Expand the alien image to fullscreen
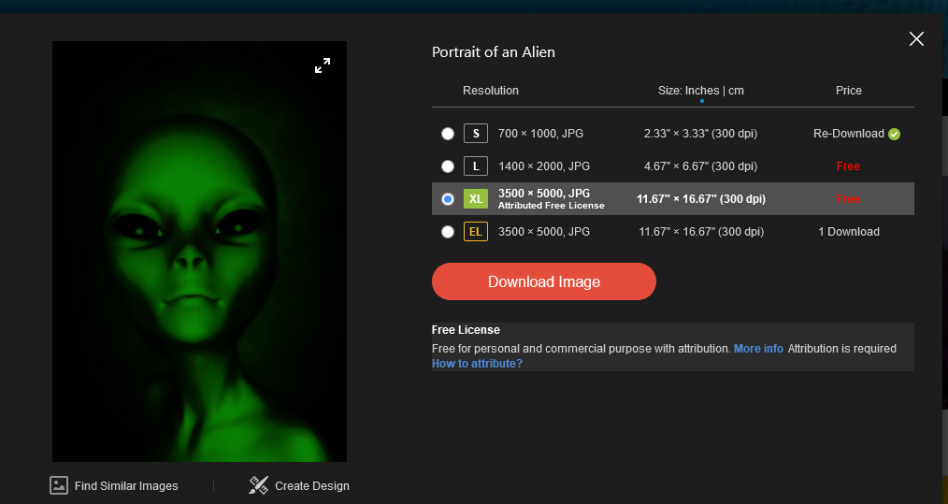 [x=322, y=66]
